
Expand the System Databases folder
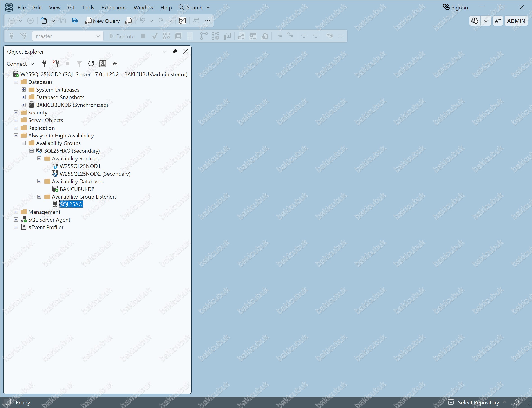24,90
